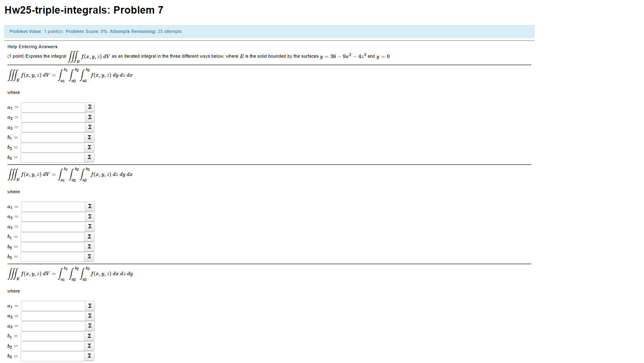Click the Hw25-triple-integrals Problem 7 heading
Viewport: 644px width, 363px height.
[x=83, y=10]
